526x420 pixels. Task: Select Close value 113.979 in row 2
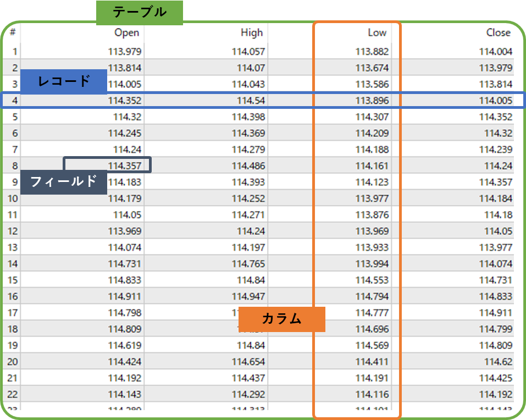[496, 68]
